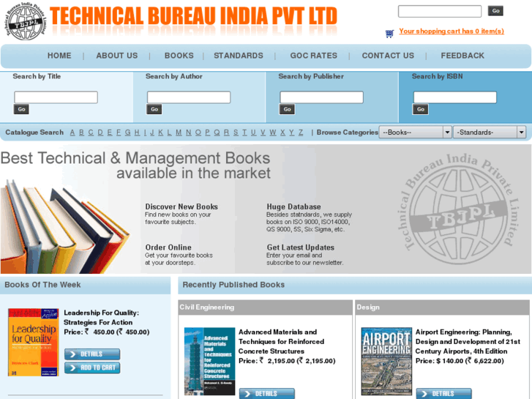The height and width of the screenshot is (399, 532).
Task: Click the Search by Title field
Action: click(56, 97)
